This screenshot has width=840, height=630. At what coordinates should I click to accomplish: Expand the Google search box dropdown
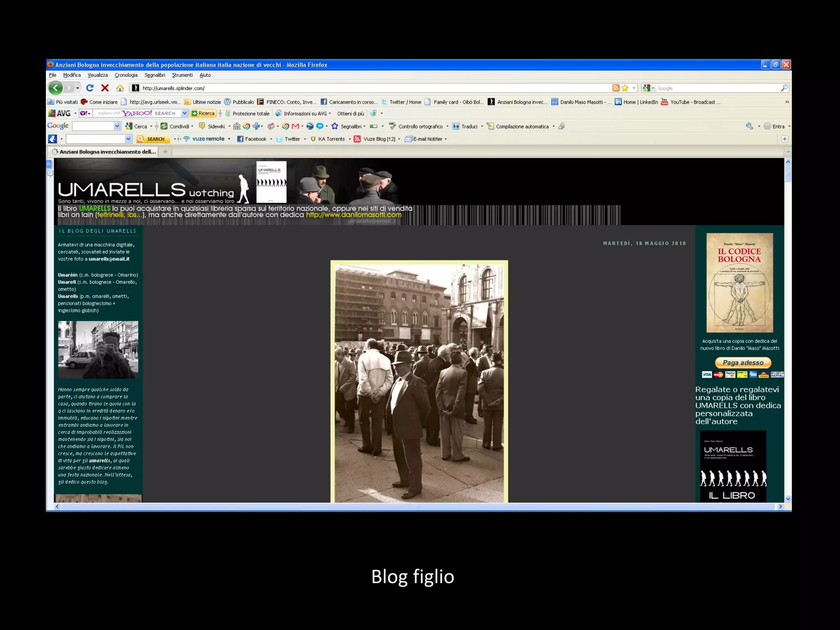(117, 126)
